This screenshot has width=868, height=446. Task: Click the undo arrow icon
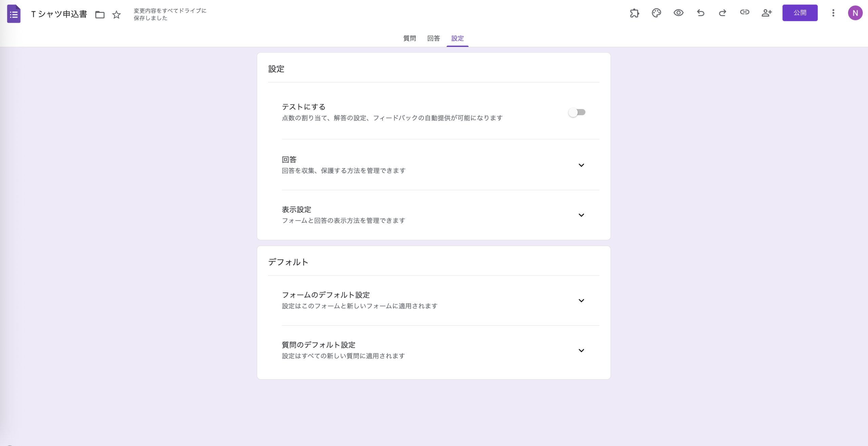pos(701,13)
